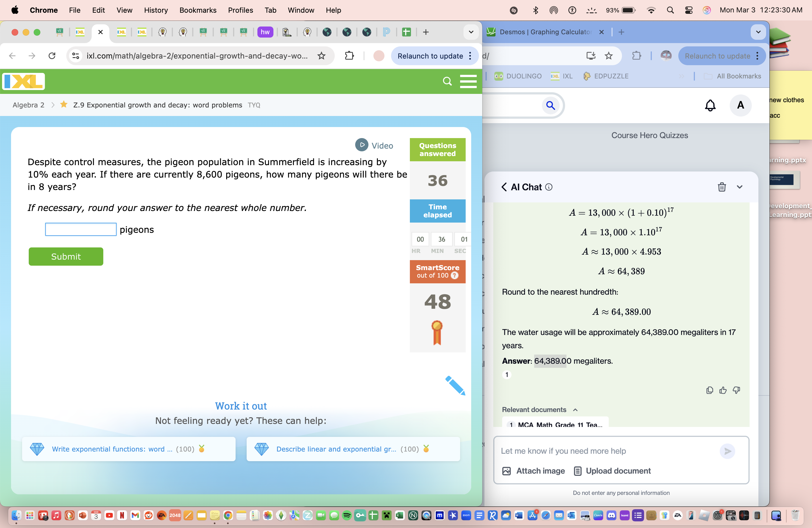Open the tab search chevron in Chrome
Screen dimensions: 812x528
click(471, 32)
